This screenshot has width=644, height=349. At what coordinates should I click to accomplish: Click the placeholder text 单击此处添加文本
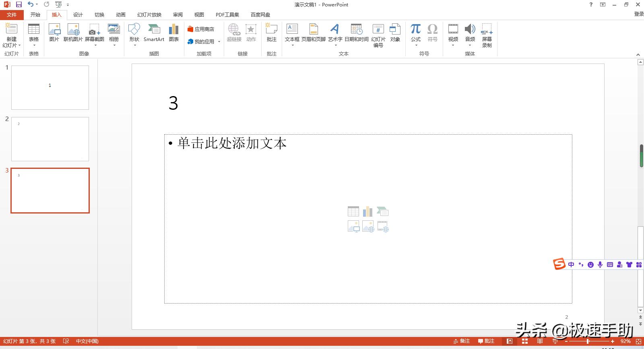232,144
